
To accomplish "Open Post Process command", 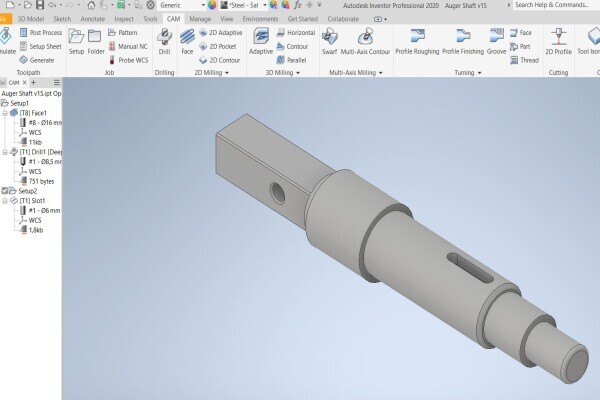I will pos(41,33).
